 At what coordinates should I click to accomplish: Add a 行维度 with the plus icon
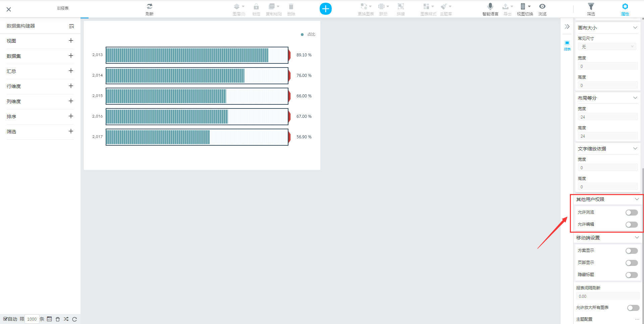pyautogui.click(x=71, y=86)
